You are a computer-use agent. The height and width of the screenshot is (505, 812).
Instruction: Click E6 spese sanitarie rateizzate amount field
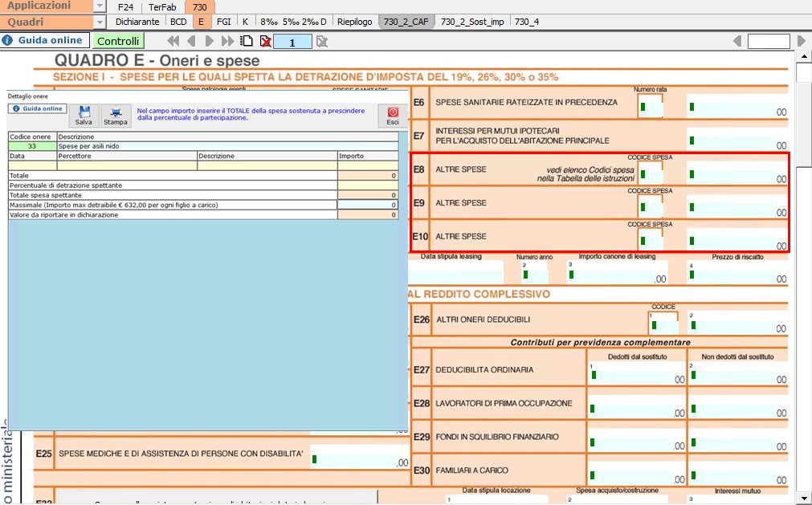737,106
